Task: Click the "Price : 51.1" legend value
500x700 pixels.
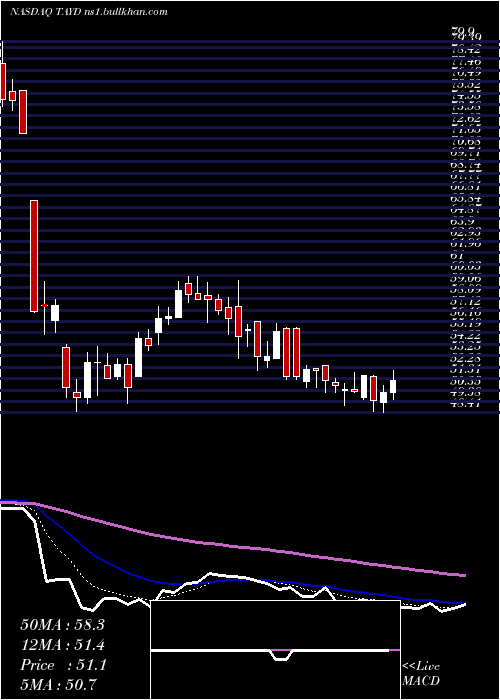Action: coord(63,665)
